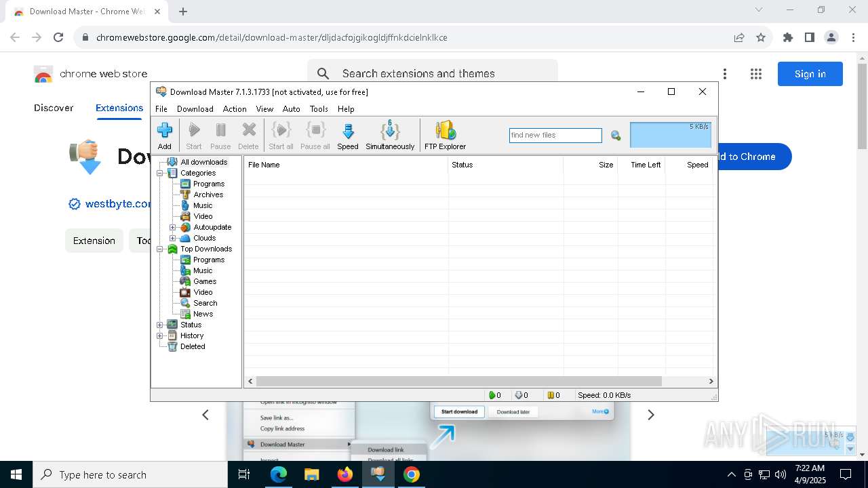This screenshot has height=488, width=868.
Task: Open web store three-dot options menu
Action: click(725, 74)
